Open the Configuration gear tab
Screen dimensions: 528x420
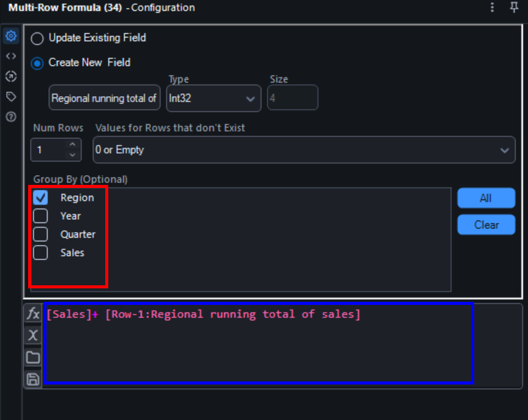11,36
